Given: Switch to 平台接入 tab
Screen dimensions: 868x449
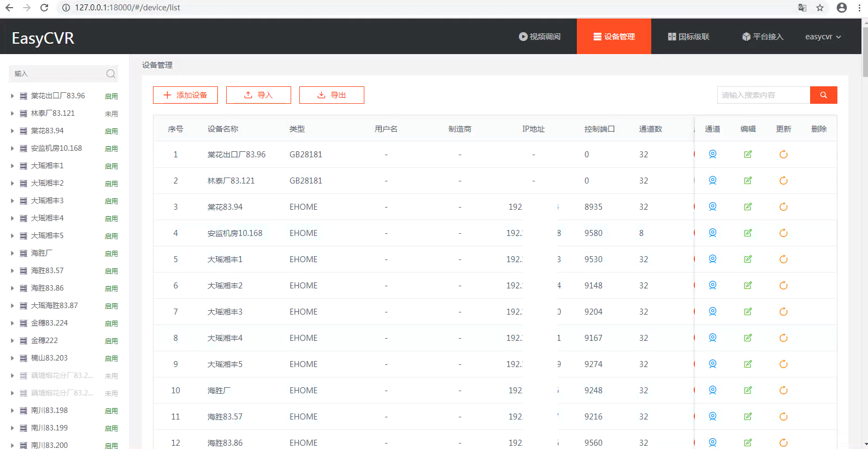Looking at the screenshot, I should coord(763,37).
